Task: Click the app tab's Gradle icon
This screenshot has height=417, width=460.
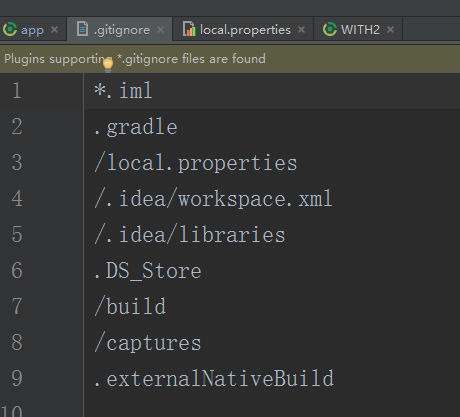Action: click(x=10, y=29)
